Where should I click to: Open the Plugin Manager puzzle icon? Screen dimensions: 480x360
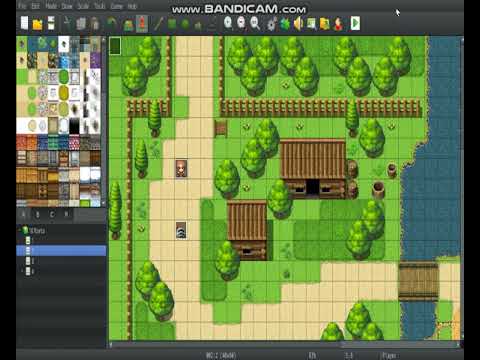(x=285, y=24)
